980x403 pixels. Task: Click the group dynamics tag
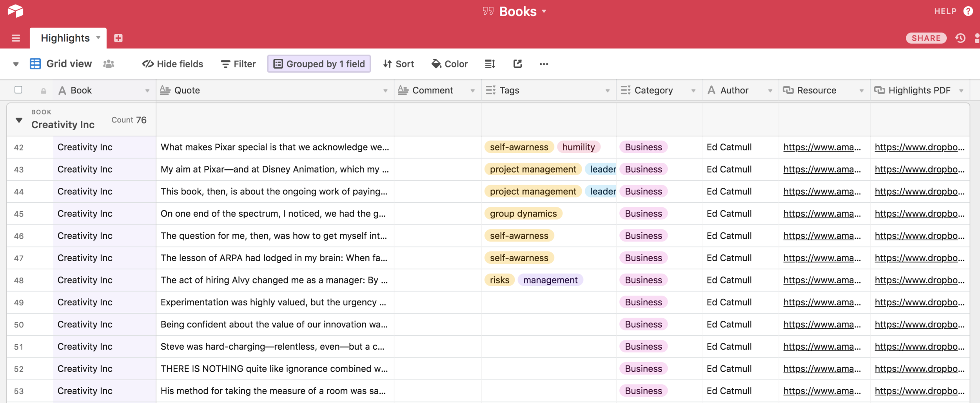523,214
